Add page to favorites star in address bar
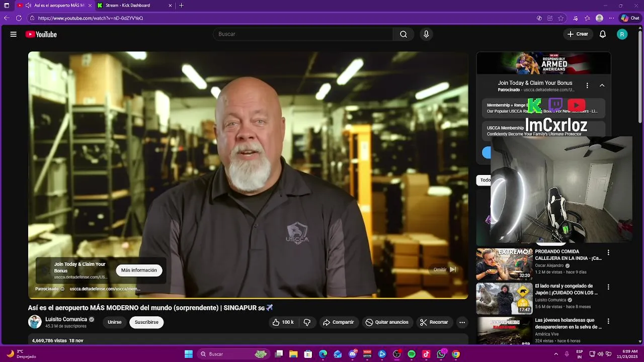 click(561, 18)
